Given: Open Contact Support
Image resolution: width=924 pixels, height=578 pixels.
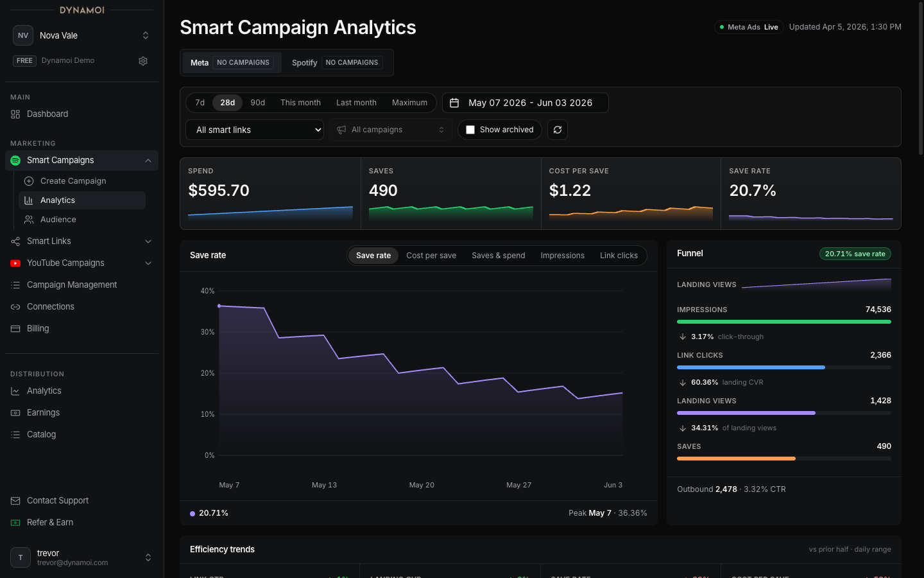Looking at the screenshot, I should click(81, 501).
